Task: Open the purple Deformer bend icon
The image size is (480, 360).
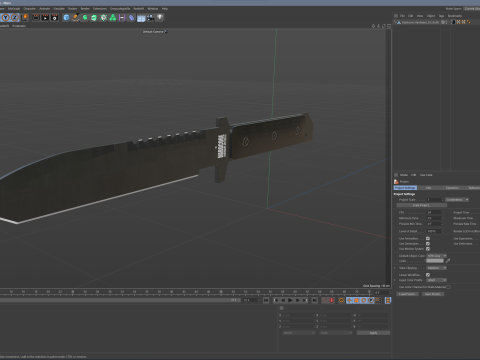Action: (122, 17)
